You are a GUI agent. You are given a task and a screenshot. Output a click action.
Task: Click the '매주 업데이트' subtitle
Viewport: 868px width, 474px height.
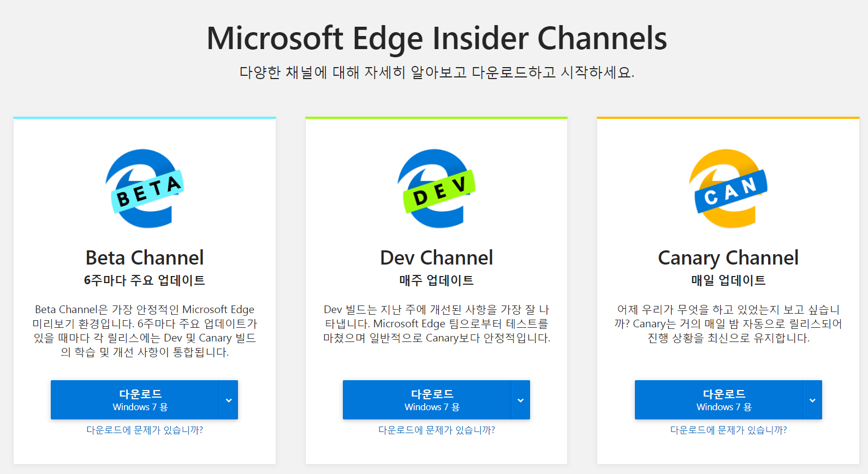coord(437,280)
